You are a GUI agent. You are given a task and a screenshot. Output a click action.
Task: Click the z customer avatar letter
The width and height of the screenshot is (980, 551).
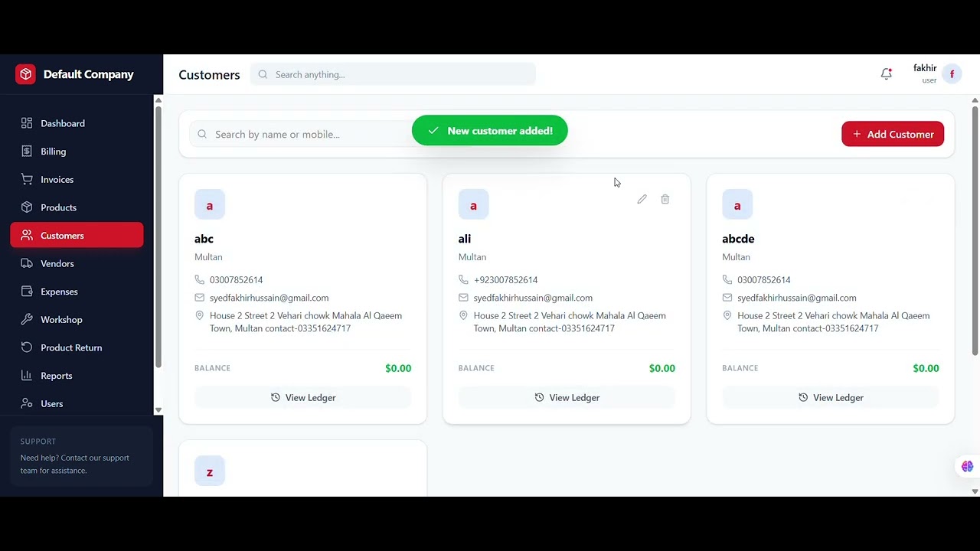(x=209, y=471)
